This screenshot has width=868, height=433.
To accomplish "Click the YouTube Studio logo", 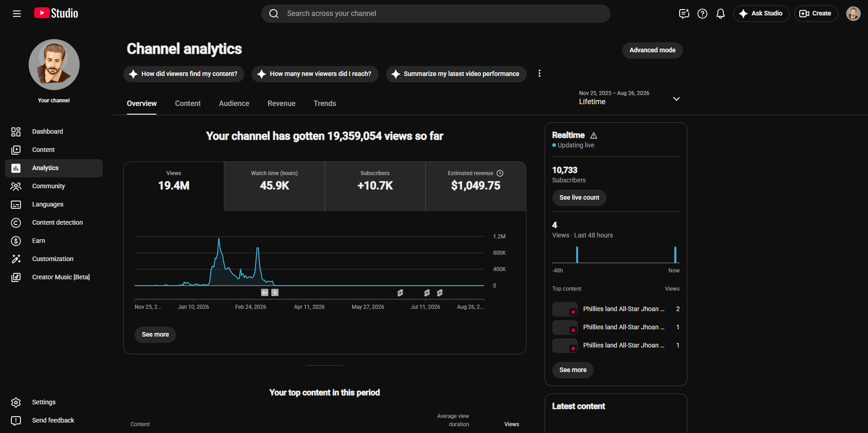I will [x=56, y=13].
